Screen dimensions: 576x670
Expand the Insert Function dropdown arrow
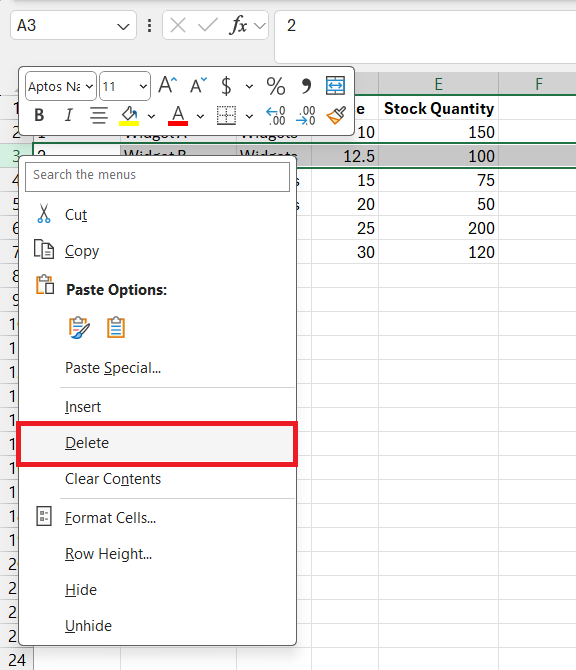pyautogui.click(x=259, y=26)
